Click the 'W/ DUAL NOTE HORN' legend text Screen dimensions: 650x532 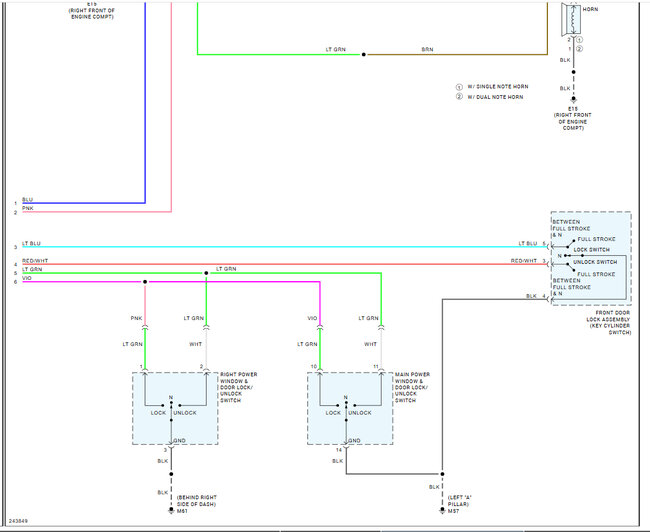495,97
